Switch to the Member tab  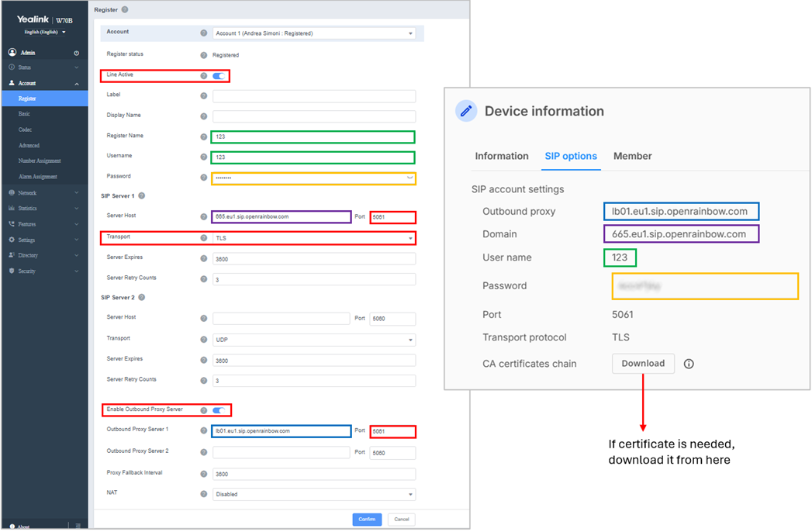(632, 156)
